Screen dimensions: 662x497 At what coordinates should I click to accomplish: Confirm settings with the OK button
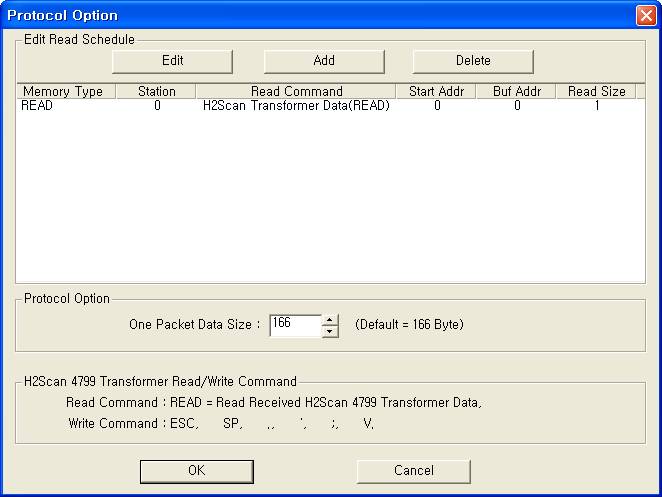point(196,470)
